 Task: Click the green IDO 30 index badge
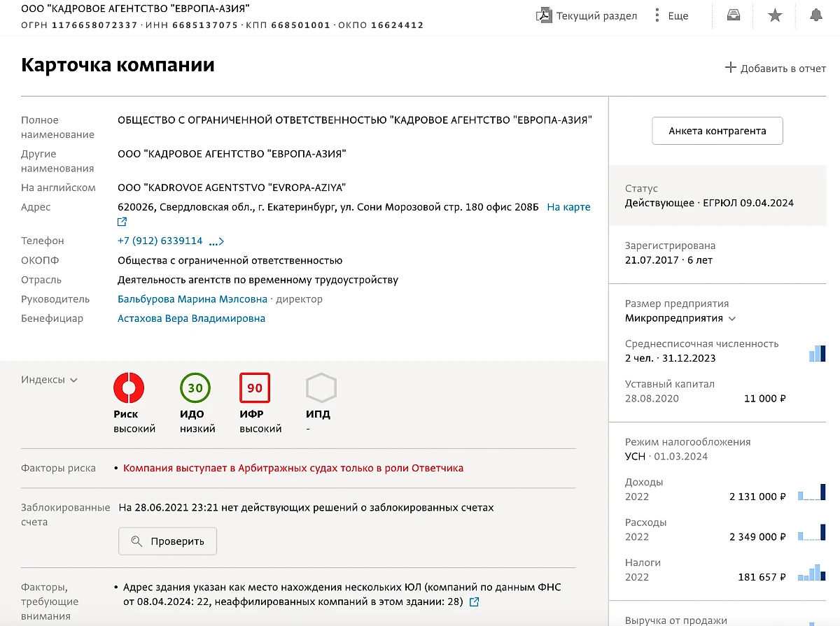click(195, 388)
